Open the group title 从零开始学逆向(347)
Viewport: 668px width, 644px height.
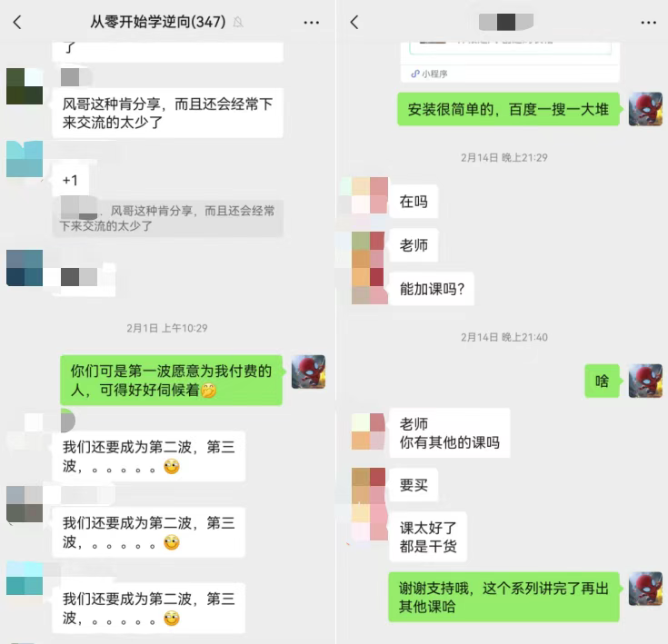click(158, 22)
